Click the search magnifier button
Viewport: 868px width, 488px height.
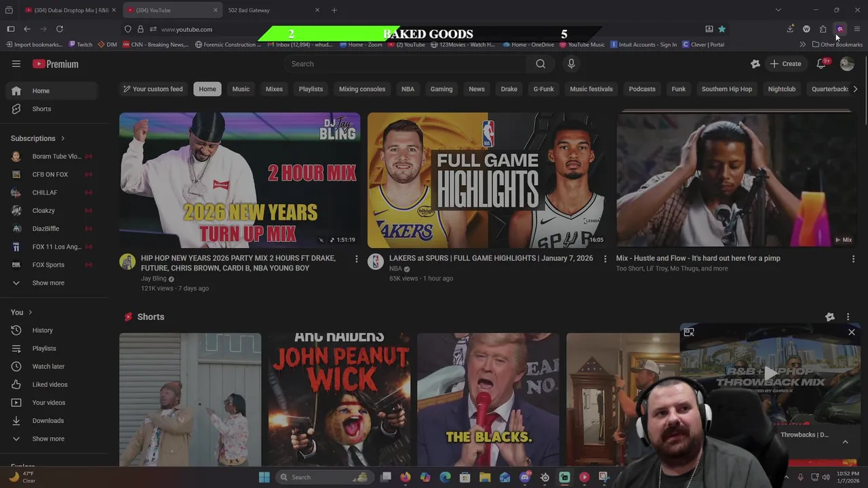(x=540, y=64)
